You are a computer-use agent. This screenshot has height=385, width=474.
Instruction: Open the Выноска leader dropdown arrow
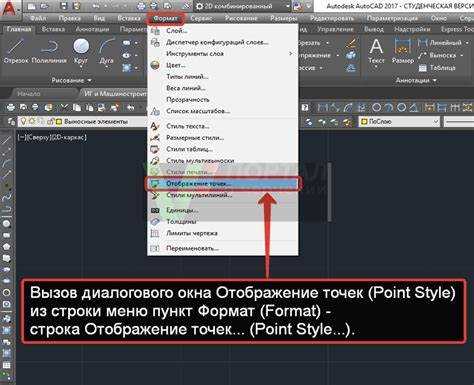pos(462,56)
